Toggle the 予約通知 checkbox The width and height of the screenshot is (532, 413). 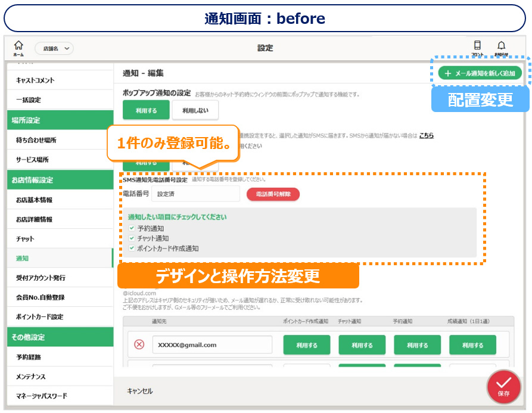132,228
